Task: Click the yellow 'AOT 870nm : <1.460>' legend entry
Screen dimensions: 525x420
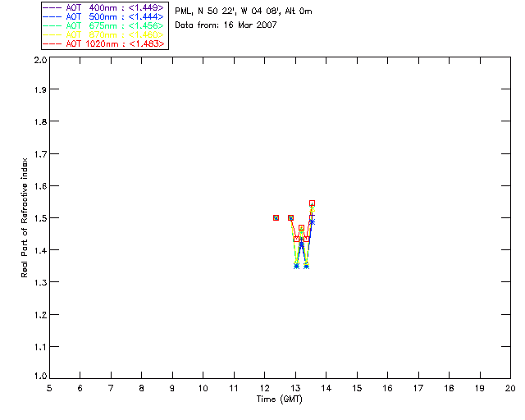Action: [x=103, y=34]
